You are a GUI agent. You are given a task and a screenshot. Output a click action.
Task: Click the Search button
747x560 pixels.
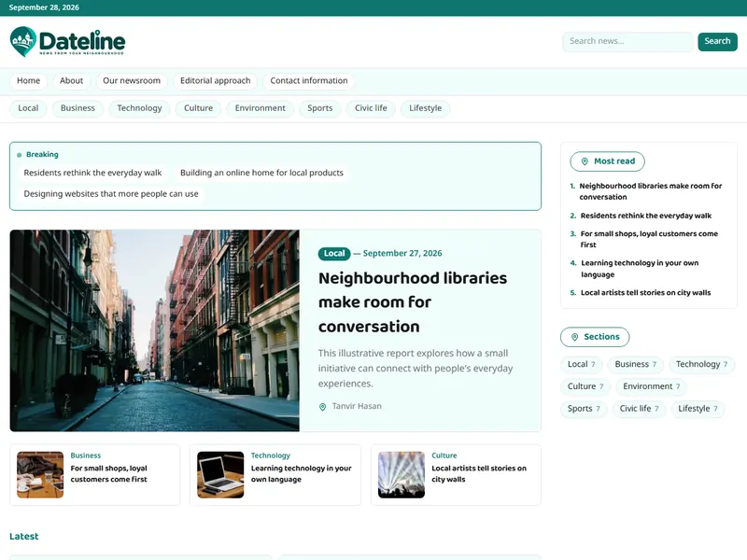pyautogui.click(x=717, y=41)
